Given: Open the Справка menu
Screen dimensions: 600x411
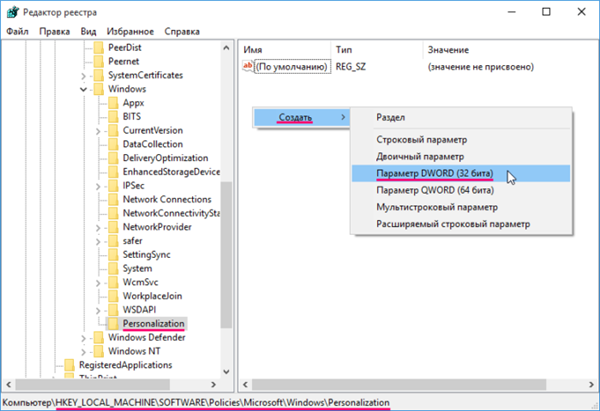Looking at the screenshot, I should coord(182,31).
